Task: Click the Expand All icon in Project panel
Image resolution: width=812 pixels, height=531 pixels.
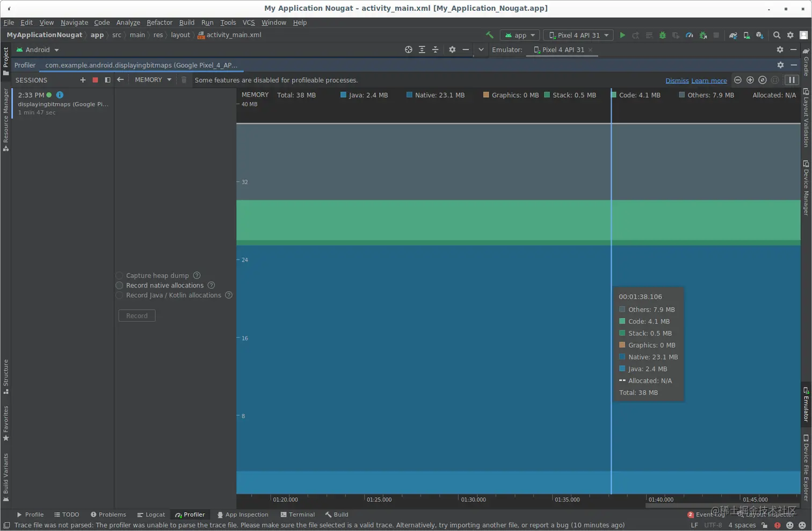Action: click(422, 49)
